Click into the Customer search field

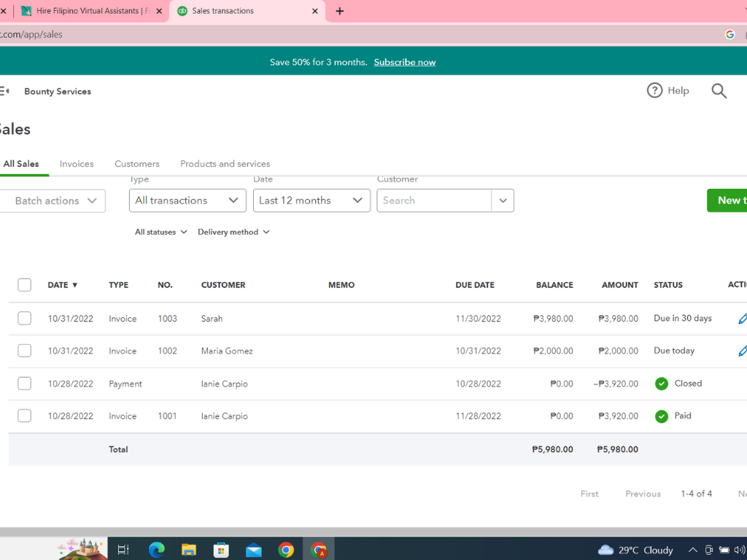click(433, 201)
